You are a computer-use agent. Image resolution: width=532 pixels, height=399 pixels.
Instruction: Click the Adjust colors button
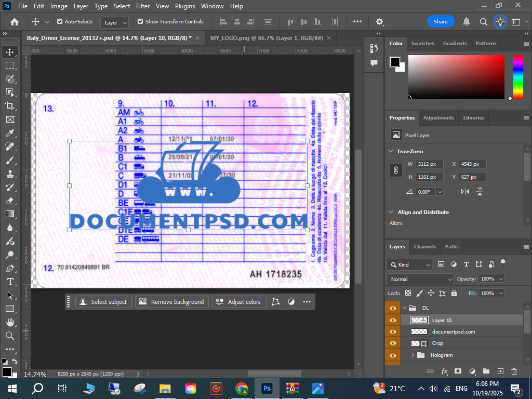239,302
